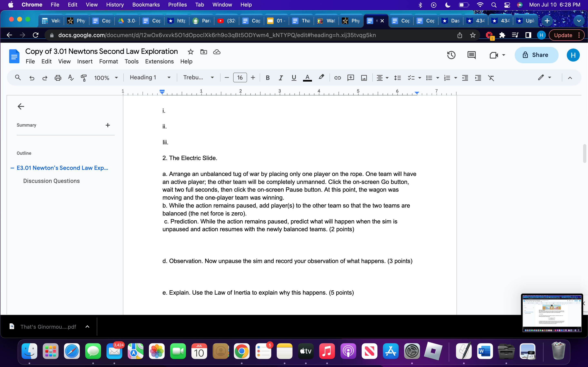Open version history clock icon
This screenshot has width=588, height=367.
pyautogui.click(x=451, y=55)
